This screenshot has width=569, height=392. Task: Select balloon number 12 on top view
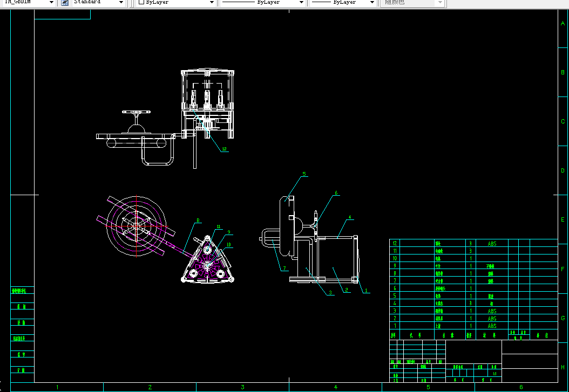[x=224, y=149]
